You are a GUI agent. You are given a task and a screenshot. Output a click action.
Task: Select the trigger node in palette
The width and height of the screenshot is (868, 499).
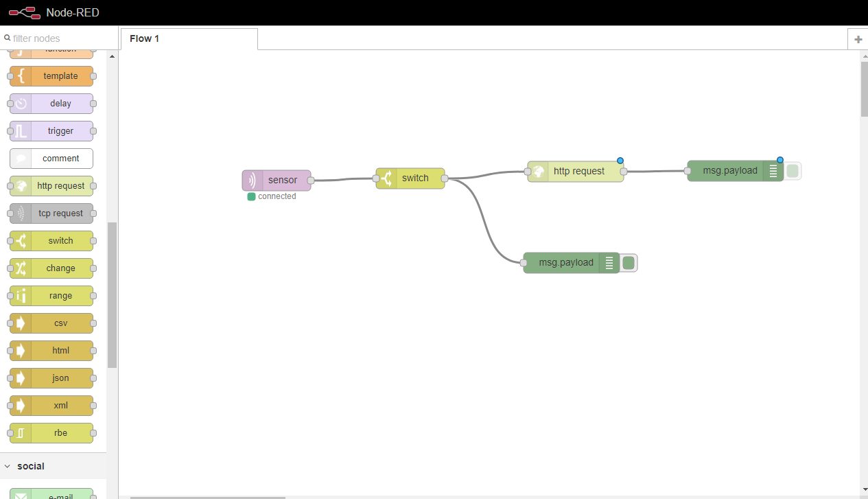click(x=51, y=131)
